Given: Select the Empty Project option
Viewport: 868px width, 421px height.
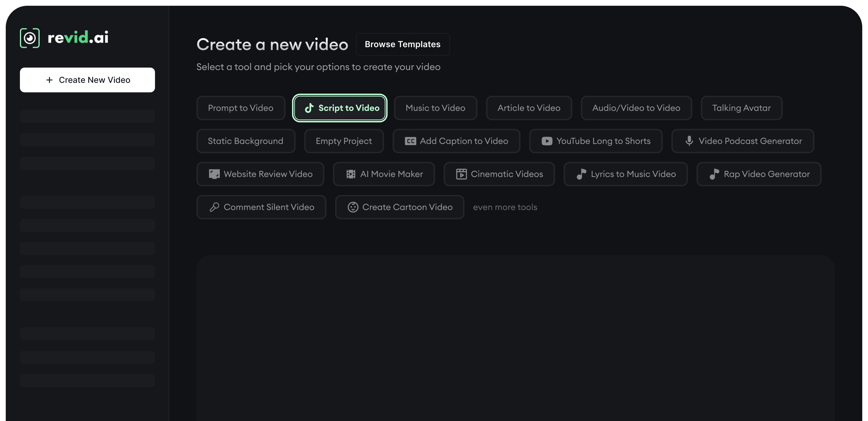Looking at the screenshot, I should 344,141.
